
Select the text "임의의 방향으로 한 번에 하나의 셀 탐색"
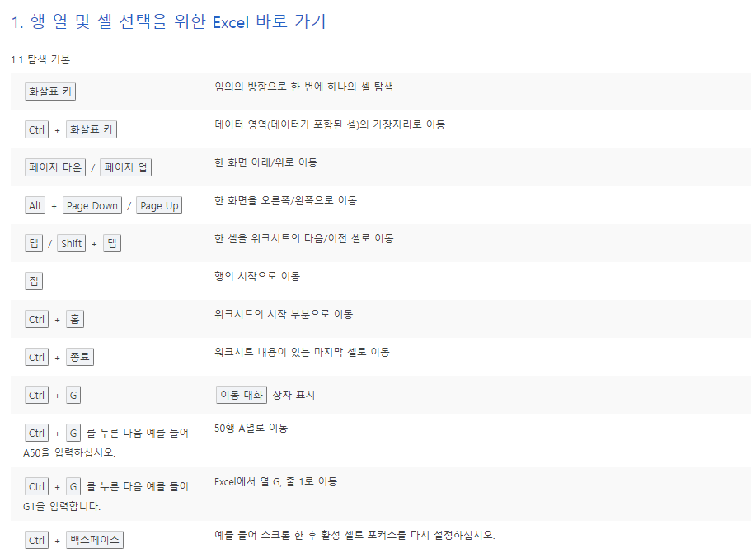(303, 87)
